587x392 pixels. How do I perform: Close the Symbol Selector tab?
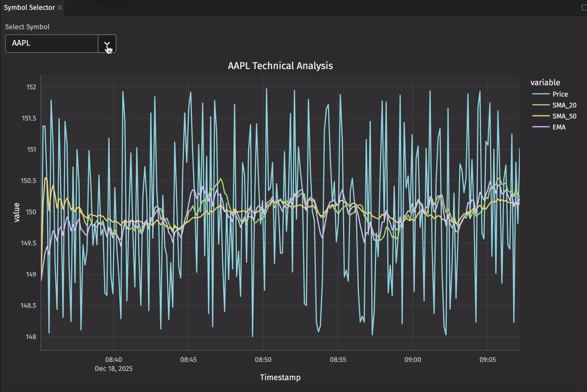tap(60, 8)
